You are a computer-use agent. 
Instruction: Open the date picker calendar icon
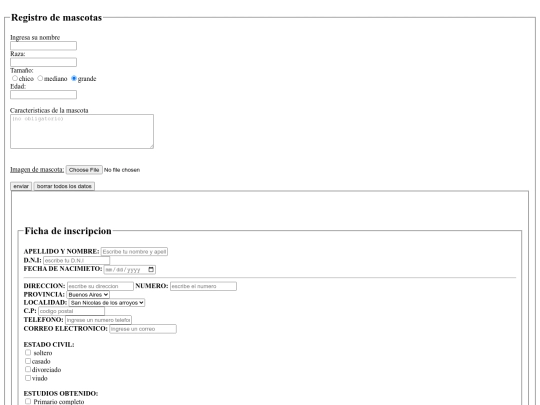(151, 269)
